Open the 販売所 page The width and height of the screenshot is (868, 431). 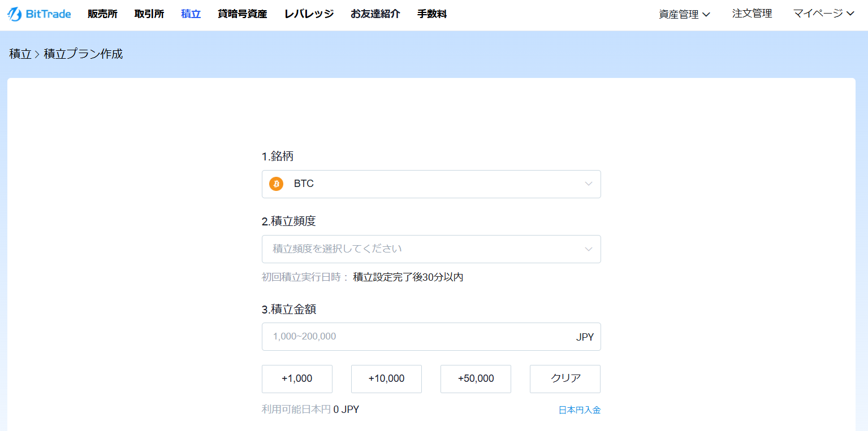click(x=102, y=14)
